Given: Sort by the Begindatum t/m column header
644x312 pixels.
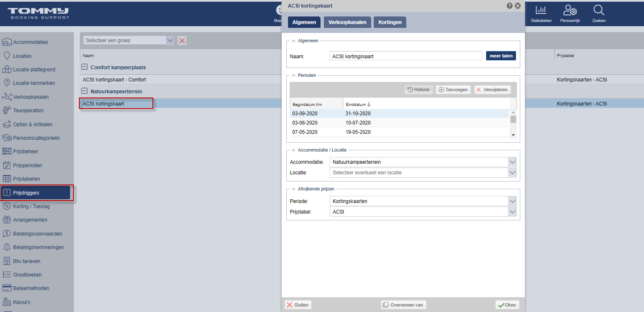Looking at the screenshot, I should tap(316, 104).
